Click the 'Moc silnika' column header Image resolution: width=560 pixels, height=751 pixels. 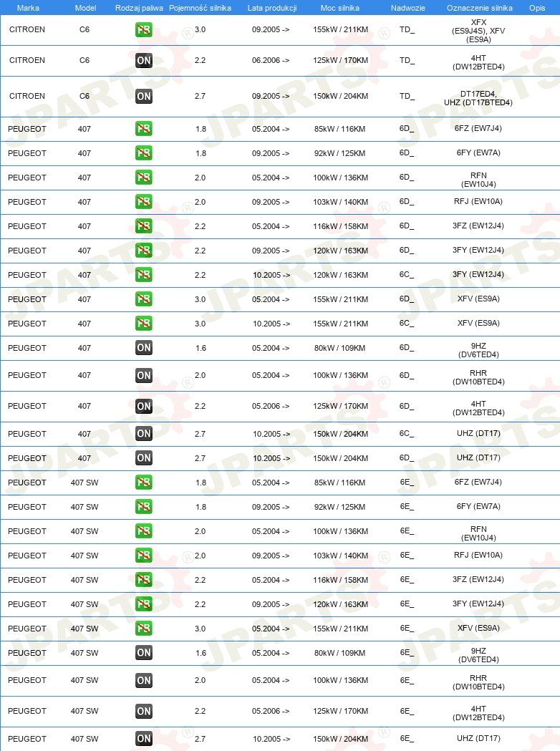coord(339,8)
